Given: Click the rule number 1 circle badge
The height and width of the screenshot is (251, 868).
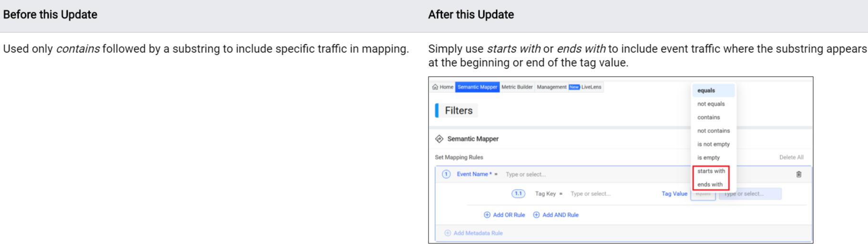Looking at the screenshot, I should coord(446,174).
